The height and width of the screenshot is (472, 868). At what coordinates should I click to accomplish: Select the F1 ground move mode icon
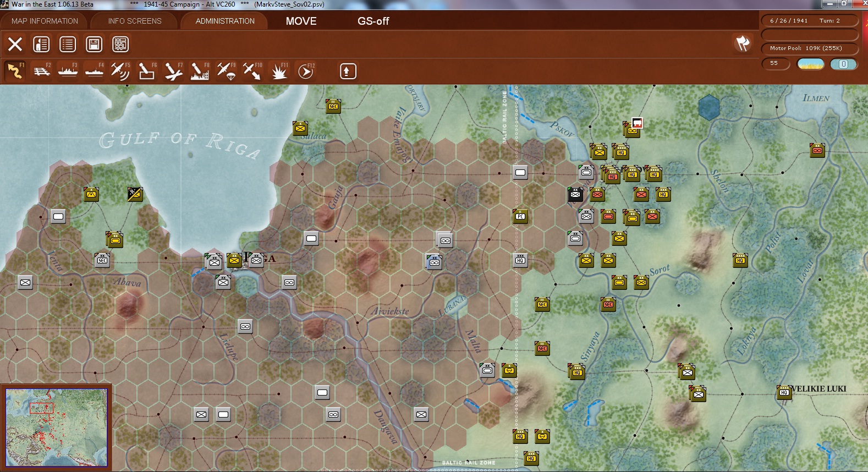[15, 71]
